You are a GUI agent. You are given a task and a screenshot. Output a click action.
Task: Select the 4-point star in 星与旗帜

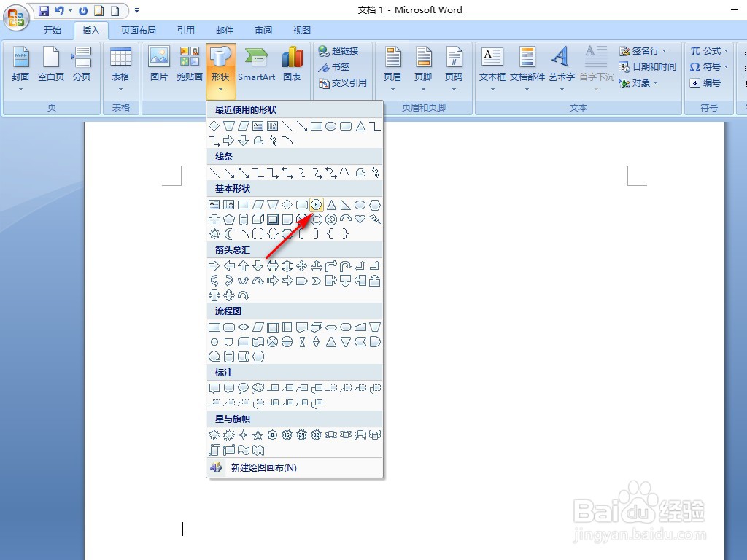pos(244,435)
